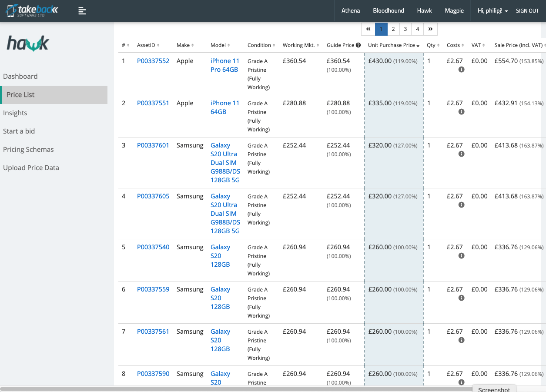Viewport: 546px width, 392px height.
Task: Click the horizontal scrollbar at bottom
Action: click(236, 389)
